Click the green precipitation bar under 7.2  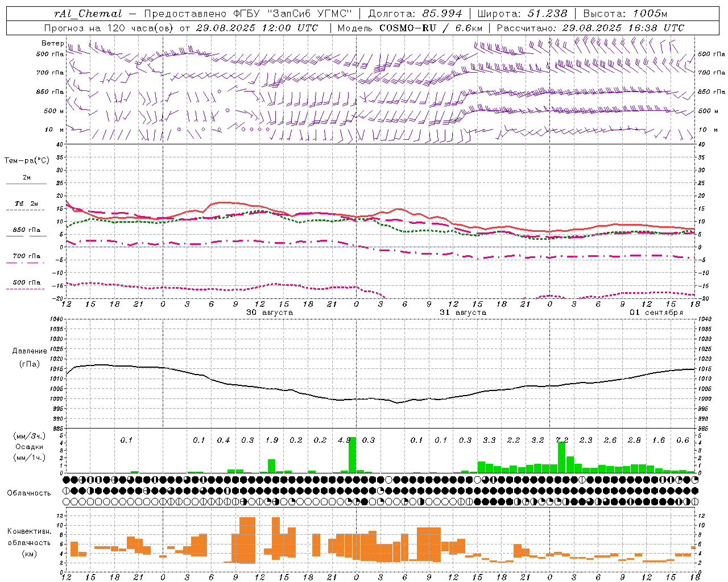click(x=562, y=457)
